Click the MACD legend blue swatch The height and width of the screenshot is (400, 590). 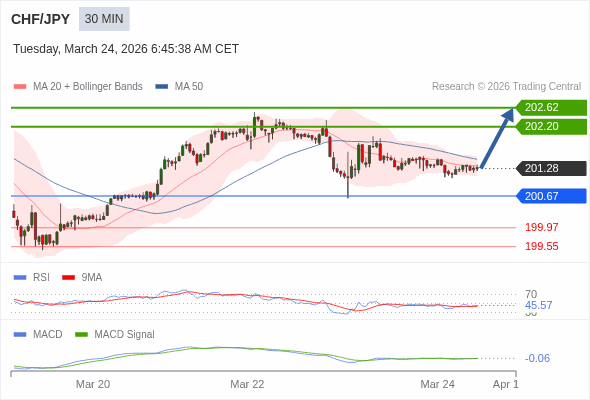click(x=20, y=335)
